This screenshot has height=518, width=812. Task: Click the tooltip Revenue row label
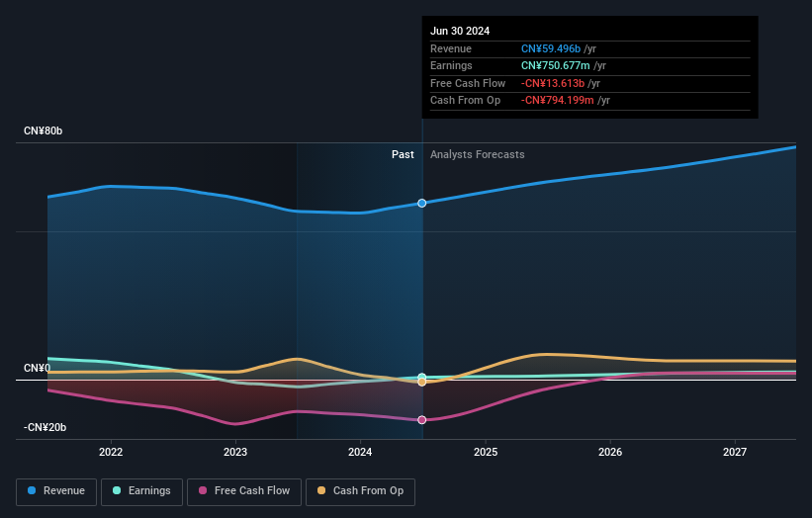pos(451,48)
